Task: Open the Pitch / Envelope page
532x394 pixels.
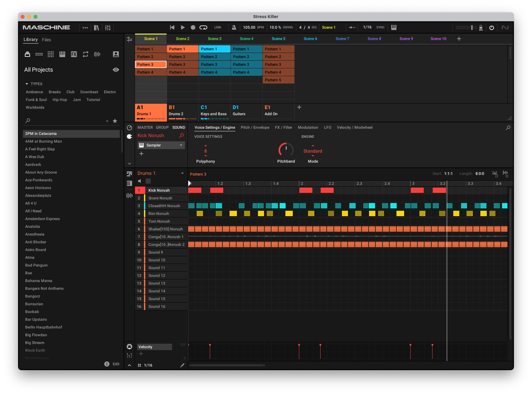Action: (x=255, y=128)
